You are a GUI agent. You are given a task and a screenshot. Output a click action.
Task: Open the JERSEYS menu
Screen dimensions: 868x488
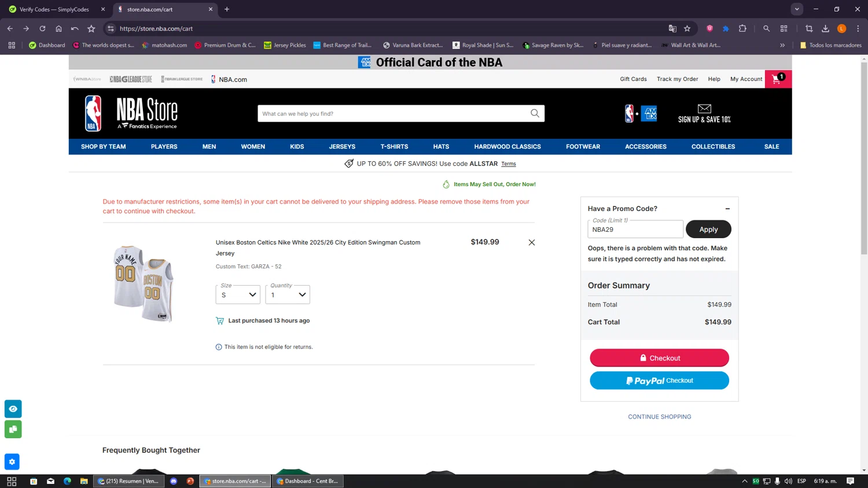coord(342,147)
